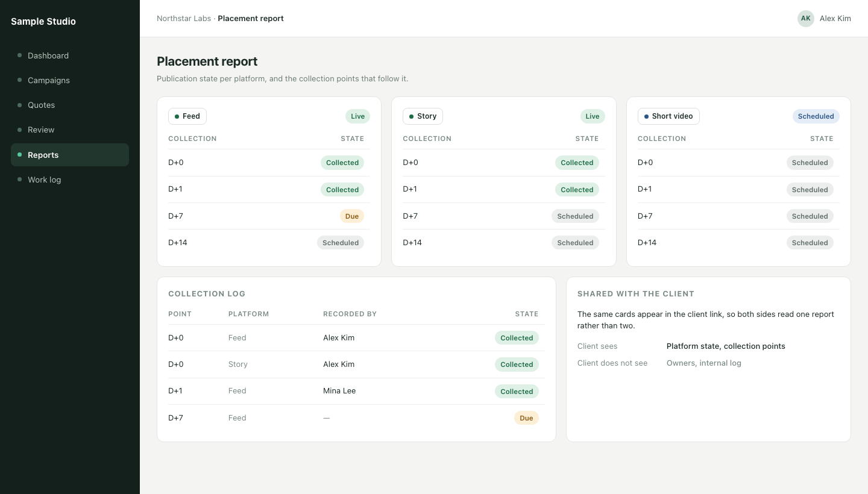This screenshot has height=494, width=868.
Task: Open the Dashboard sidebar item
Action: pos(70,55)
